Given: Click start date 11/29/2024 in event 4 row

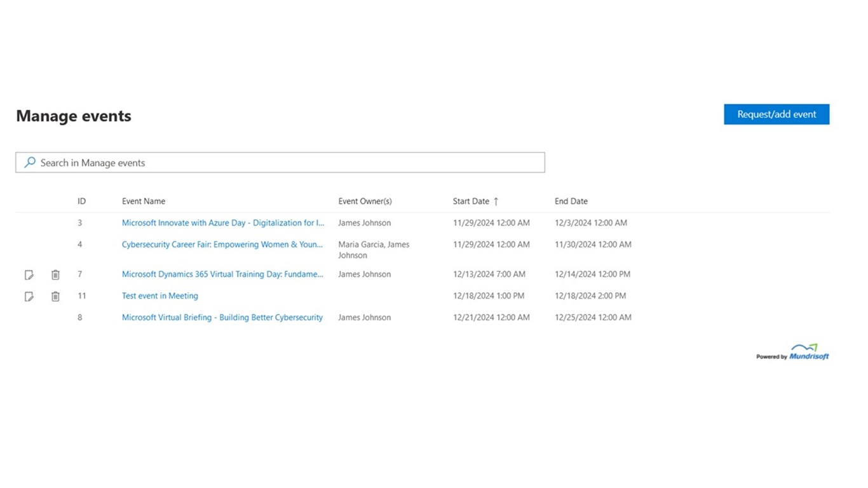Looking at the screenshot, I should pyautogui.click(x=491, y=245).
